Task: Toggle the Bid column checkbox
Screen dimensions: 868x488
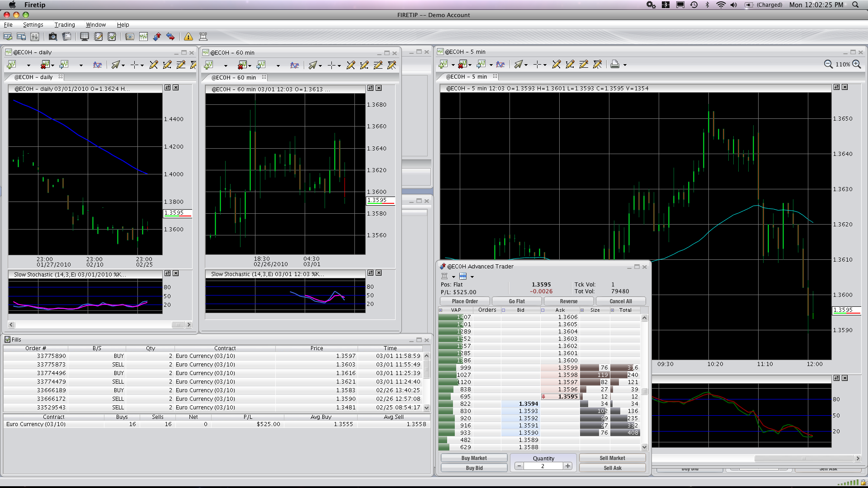Action: coord(503,310)
